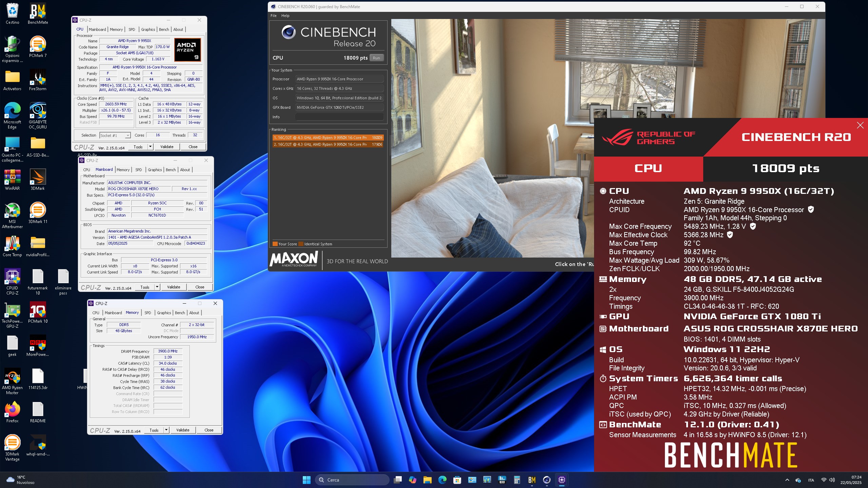The width and height of the screenshot is (868, 488).
Task: Switch to Bench tab in top CPU-Z window
Action: pyautogui.click(x=164, y=29)
